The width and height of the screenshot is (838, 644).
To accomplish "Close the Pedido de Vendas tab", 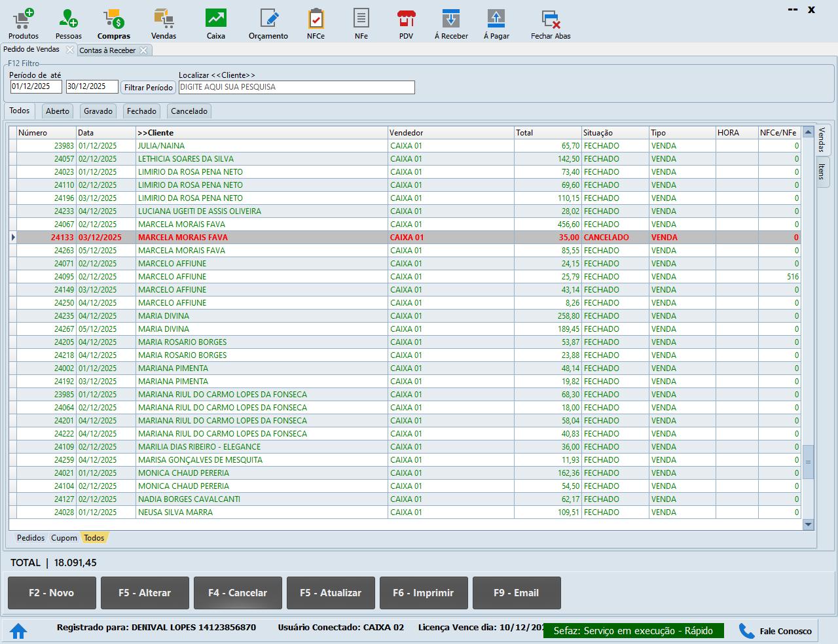I will pos(70,50).
